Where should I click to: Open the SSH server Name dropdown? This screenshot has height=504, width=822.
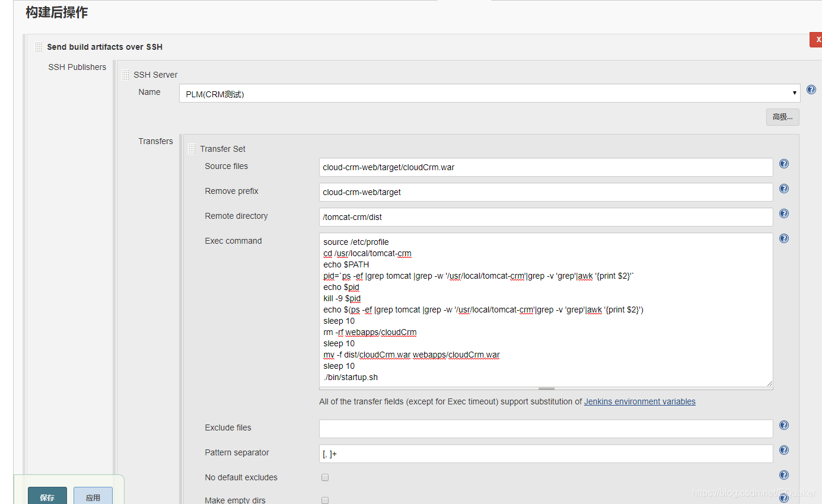[489, 93]
